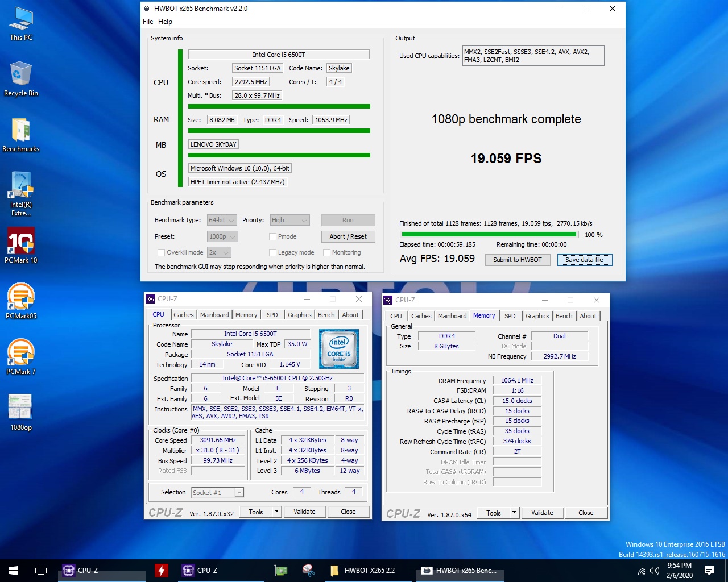Switch to Mainboard tab in left CPU-Z

click(214, 315)
